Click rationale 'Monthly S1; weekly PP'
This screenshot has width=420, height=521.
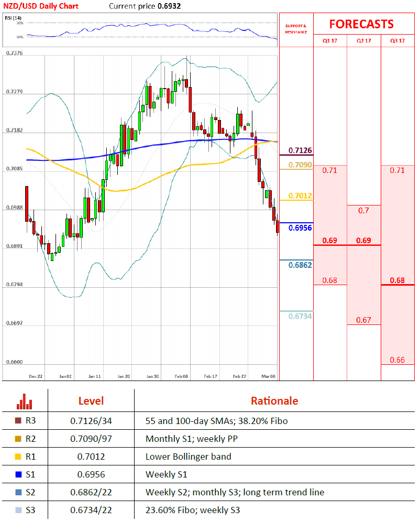(192, 439)
